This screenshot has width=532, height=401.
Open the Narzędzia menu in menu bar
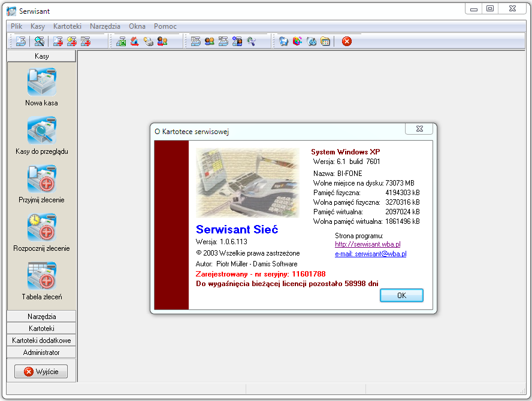click(105, 26)
